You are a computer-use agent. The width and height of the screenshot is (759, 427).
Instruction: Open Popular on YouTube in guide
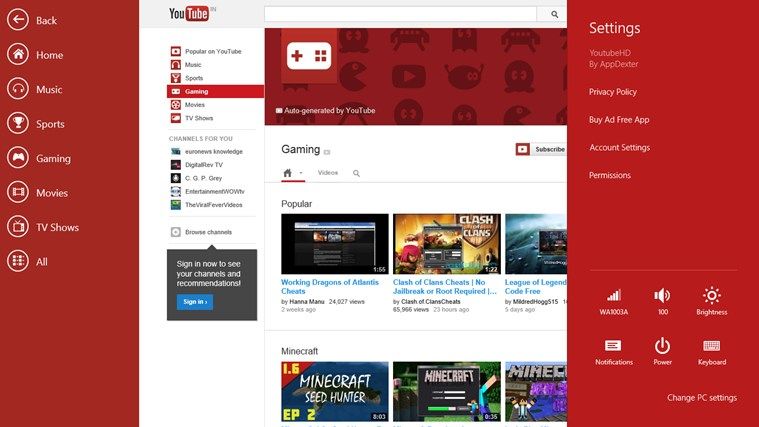pos(213,51)
